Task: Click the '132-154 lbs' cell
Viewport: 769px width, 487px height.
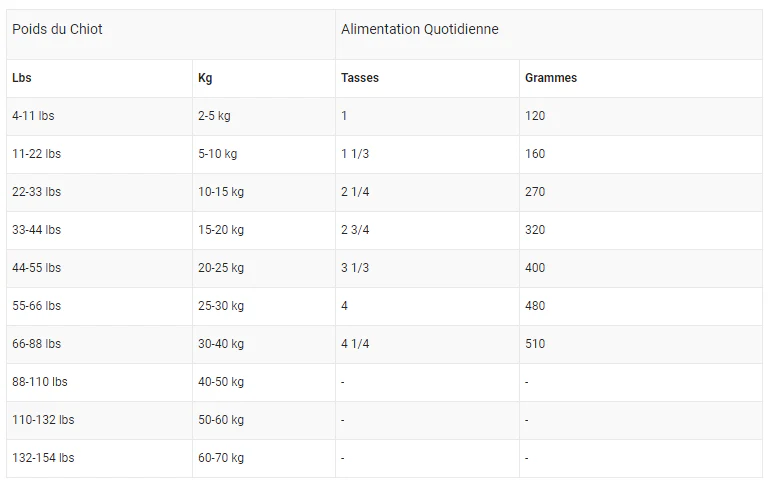Action: click(x=43, y=458)
